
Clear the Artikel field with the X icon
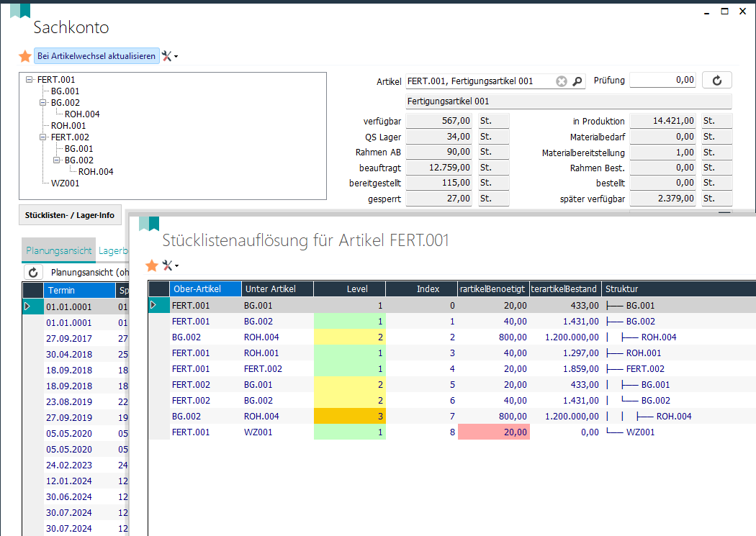[x=562, y=81]
